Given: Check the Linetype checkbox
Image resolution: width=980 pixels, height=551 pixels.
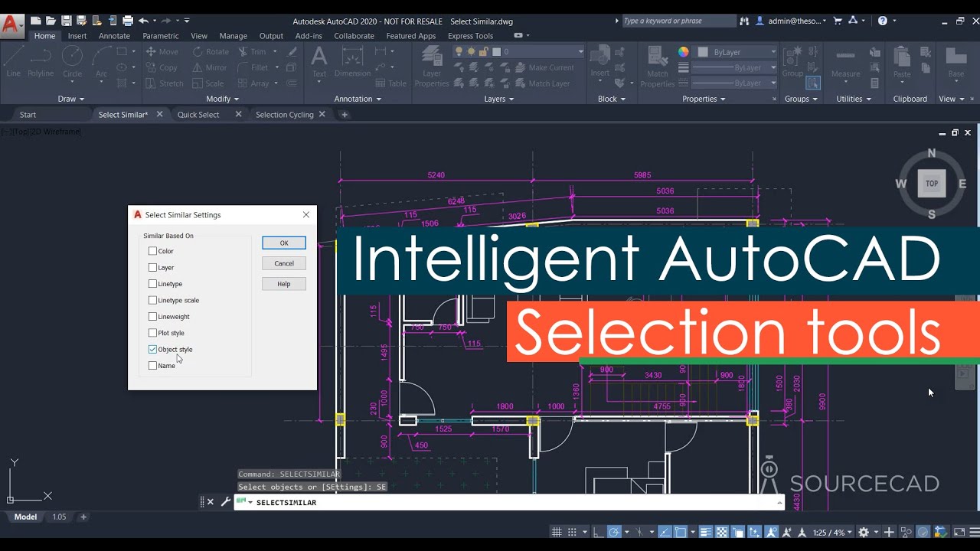Looking at the screenshot, I should click(152, 284).
